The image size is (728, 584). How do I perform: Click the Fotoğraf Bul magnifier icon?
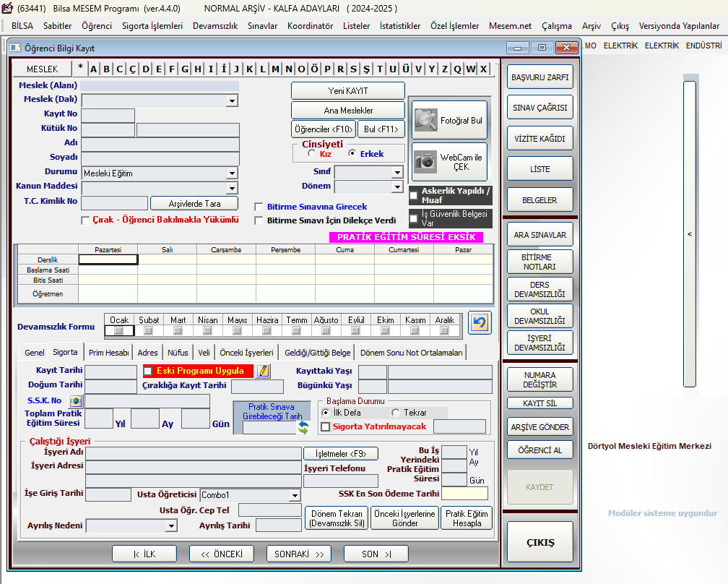[x=425, y=120]
